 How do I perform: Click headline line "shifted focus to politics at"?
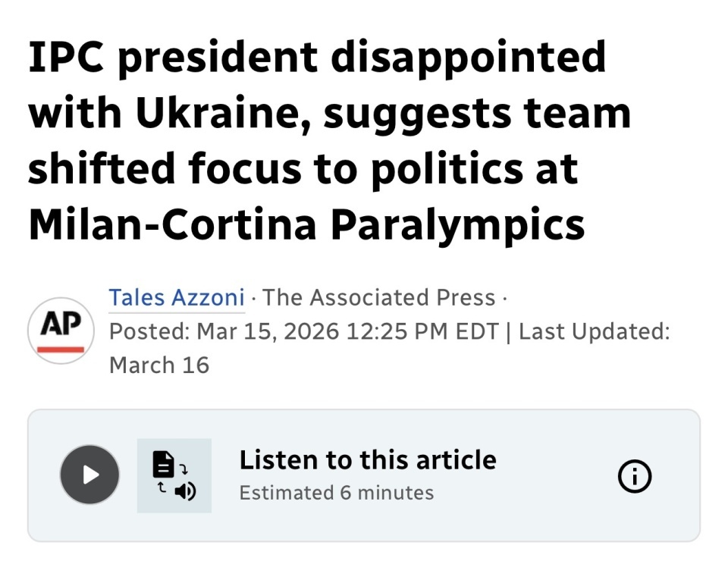click(x=303, y=169)
